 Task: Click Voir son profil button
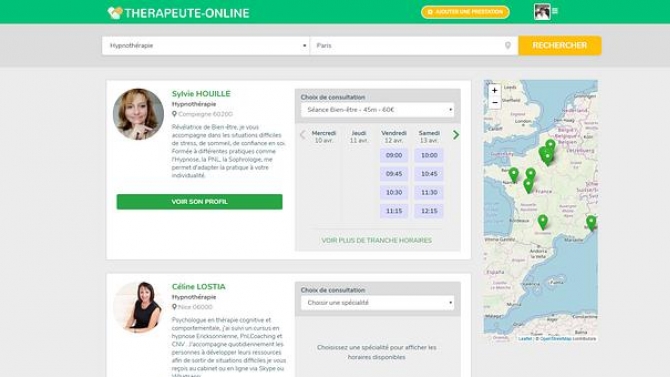[200, 202]
